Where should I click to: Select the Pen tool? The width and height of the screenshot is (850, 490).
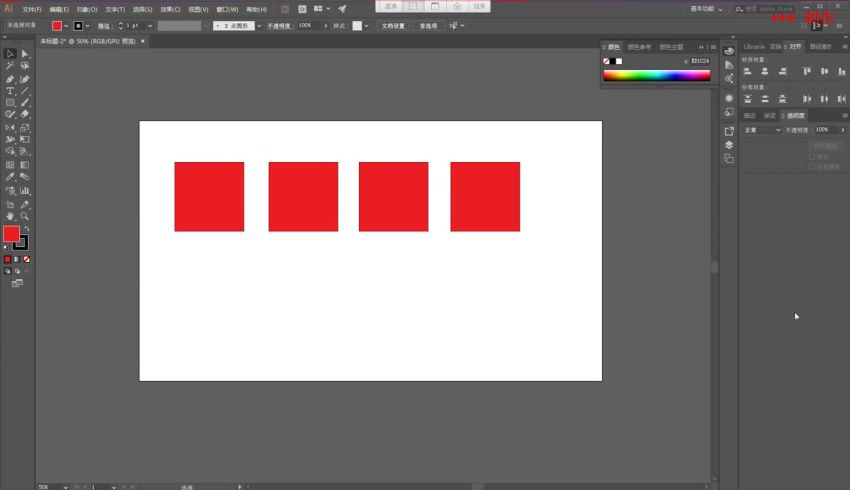[x=10, y=79]
